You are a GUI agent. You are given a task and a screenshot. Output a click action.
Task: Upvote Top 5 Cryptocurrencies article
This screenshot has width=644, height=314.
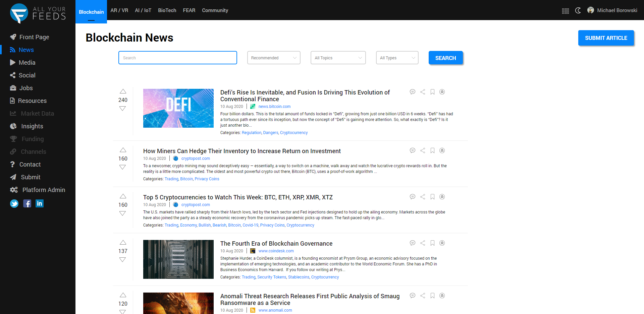123,196
